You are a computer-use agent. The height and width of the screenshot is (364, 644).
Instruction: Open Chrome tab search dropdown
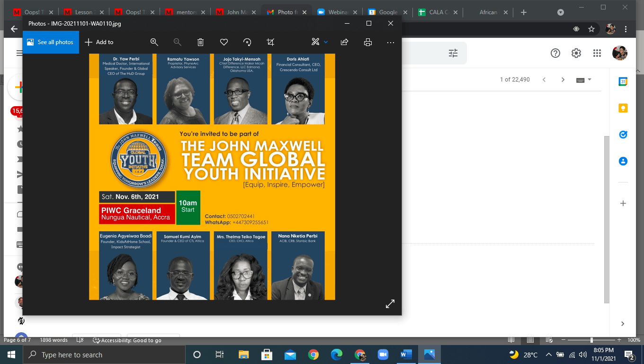tap(561, 12)
